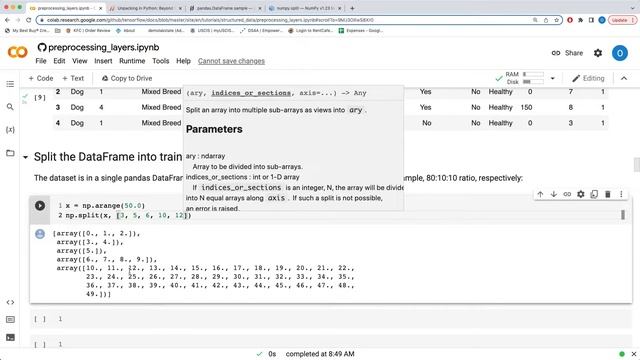Add a new Code cell
This screenshot has height=360, width=640.
point(41,78)
